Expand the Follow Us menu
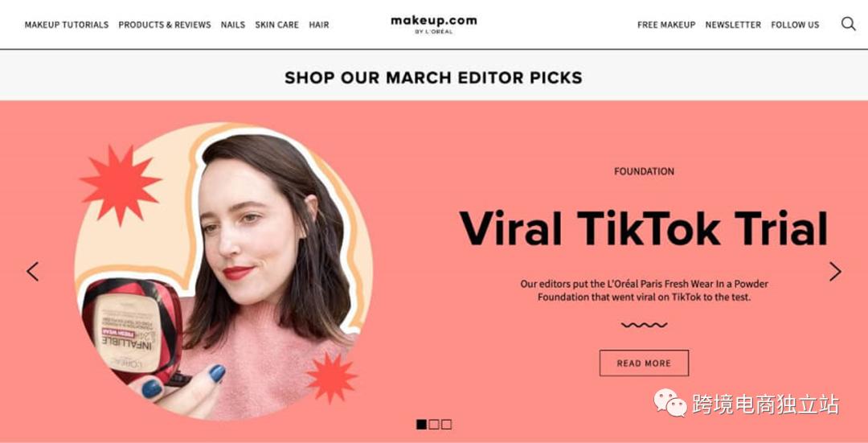This screenshot has width=868, height=443. point(795,25)
